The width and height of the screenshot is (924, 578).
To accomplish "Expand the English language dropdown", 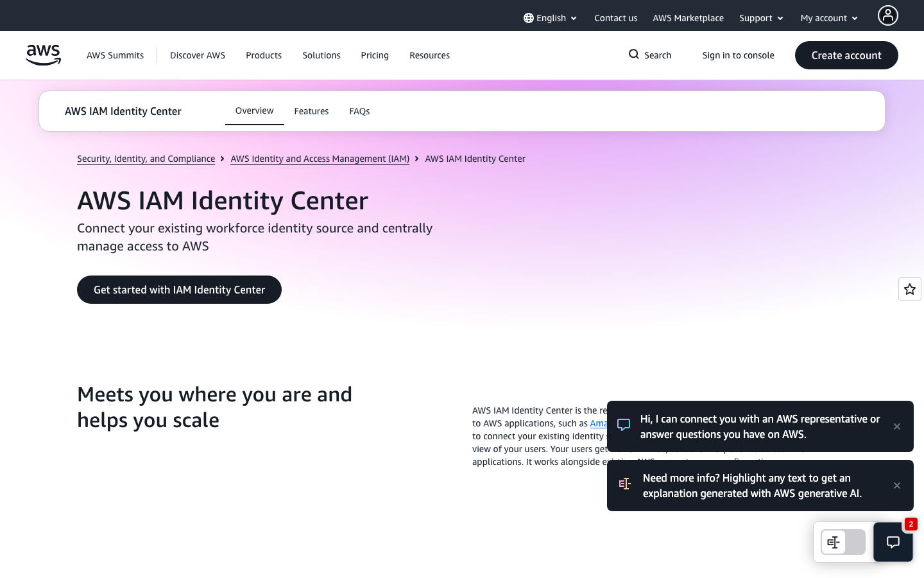I will [x=551, y=18].
